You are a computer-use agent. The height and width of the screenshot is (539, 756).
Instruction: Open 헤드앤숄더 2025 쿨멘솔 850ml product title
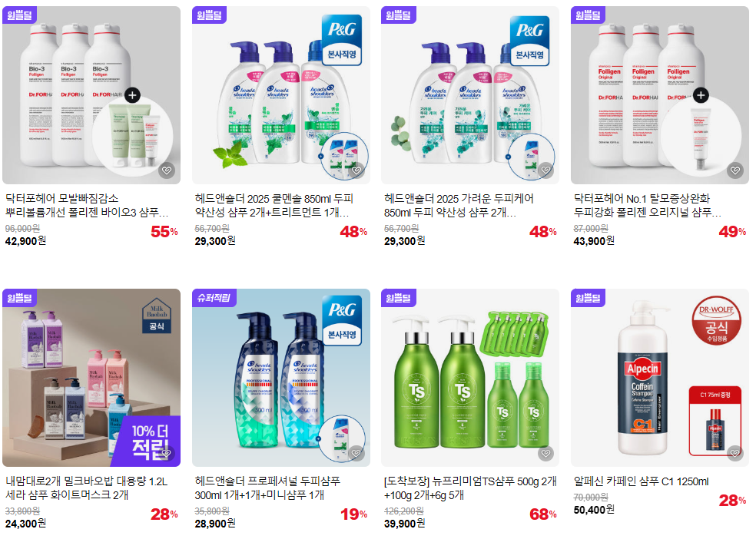pos(274,205)
